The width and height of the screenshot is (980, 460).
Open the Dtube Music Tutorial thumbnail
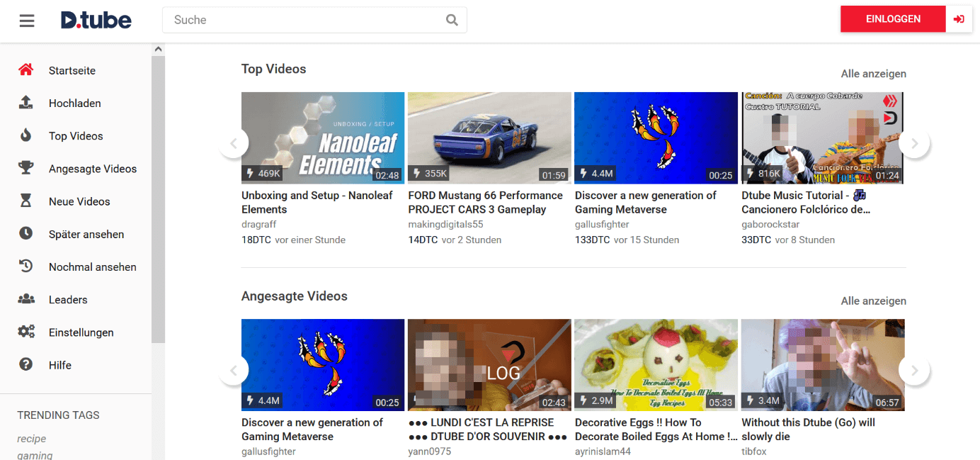click(x=823, y=138)
